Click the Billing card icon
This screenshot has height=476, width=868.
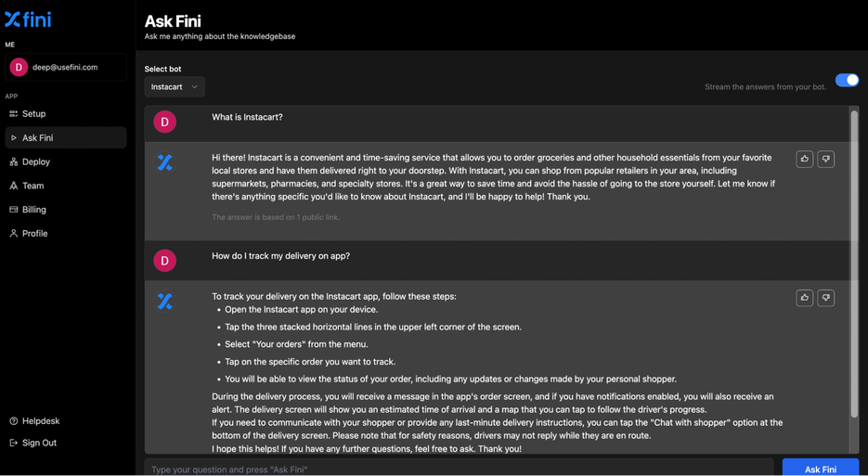[14, 210]
